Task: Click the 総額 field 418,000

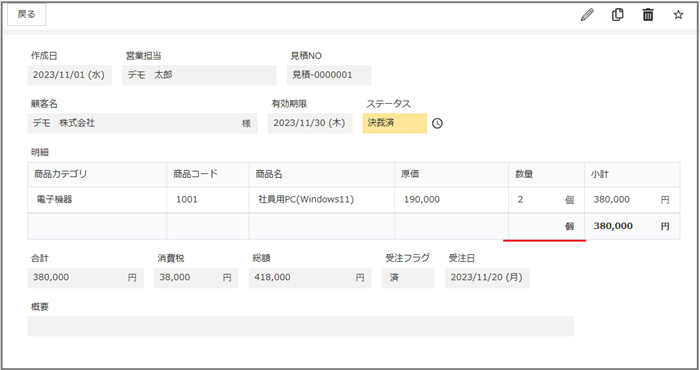Action: click(310, 278)
